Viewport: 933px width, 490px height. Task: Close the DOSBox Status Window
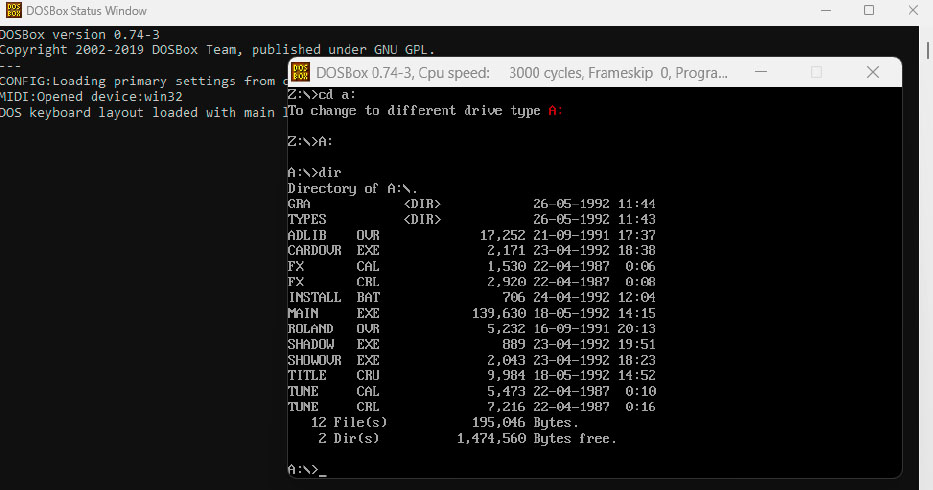coord(913,10)
